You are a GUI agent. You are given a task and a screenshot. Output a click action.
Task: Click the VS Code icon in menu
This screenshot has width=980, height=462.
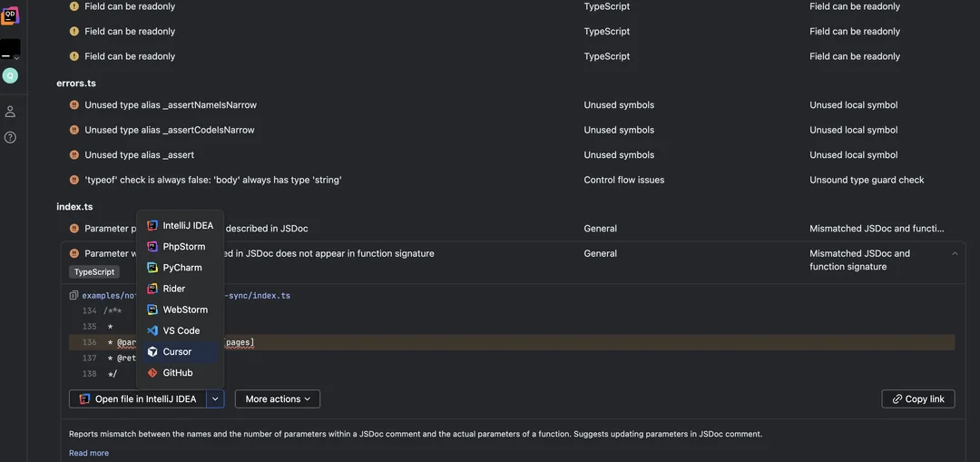click(152, 330)
